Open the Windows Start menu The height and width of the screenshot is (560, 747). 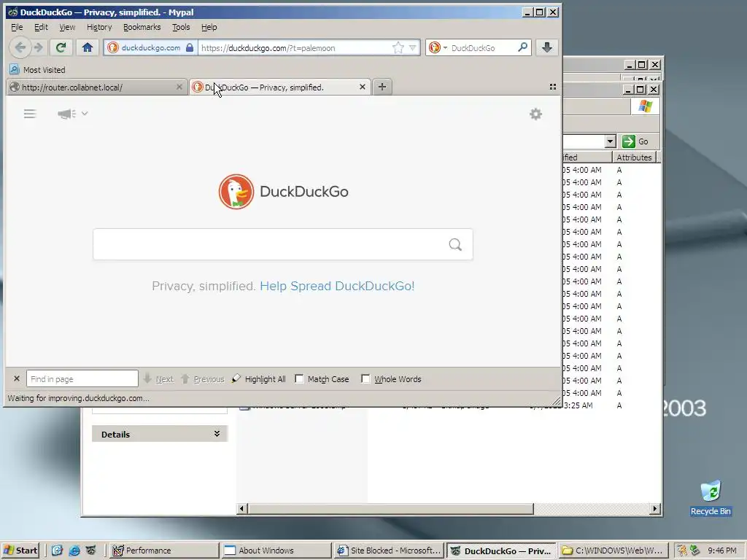(x=20, y=551)
